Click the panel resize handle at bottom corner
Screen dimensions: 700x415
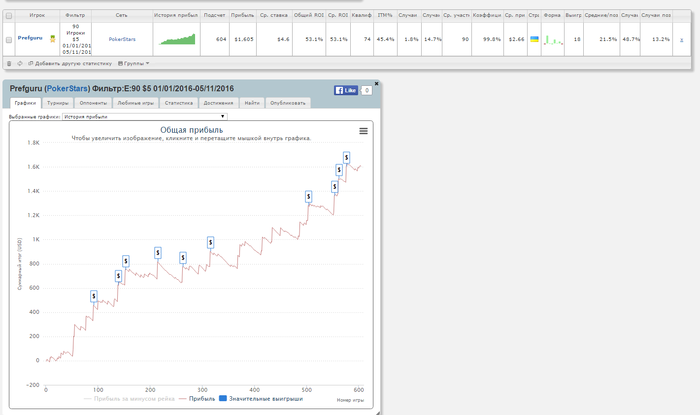tap(377, 412)
